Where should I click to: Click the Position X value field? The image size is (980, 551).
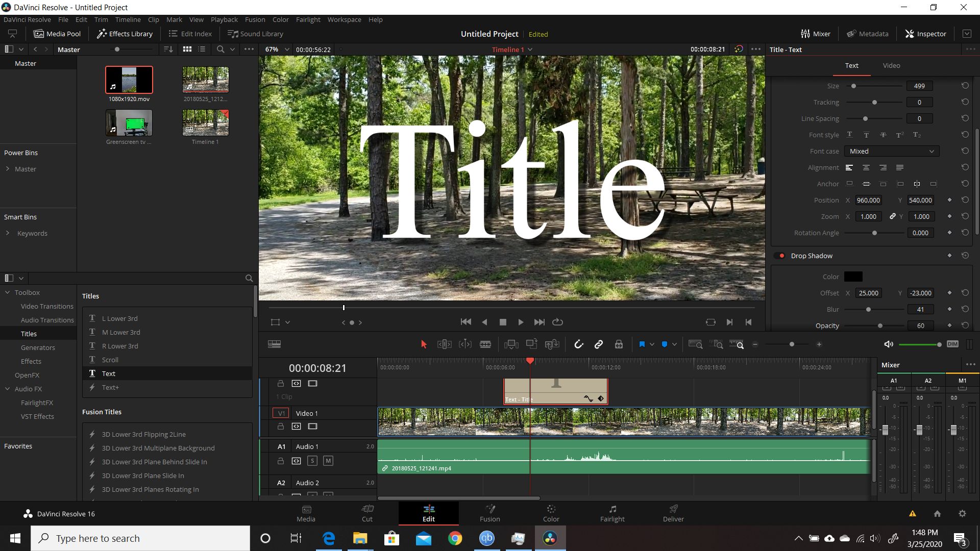(868, 200)
